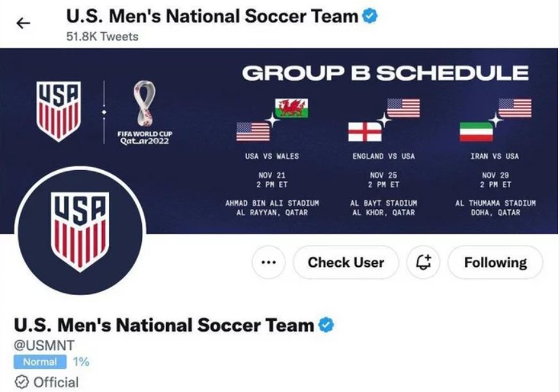Click the Group B Schedule banner heading
The height and width of the screenshot is (392, 560).
(385, 73)
